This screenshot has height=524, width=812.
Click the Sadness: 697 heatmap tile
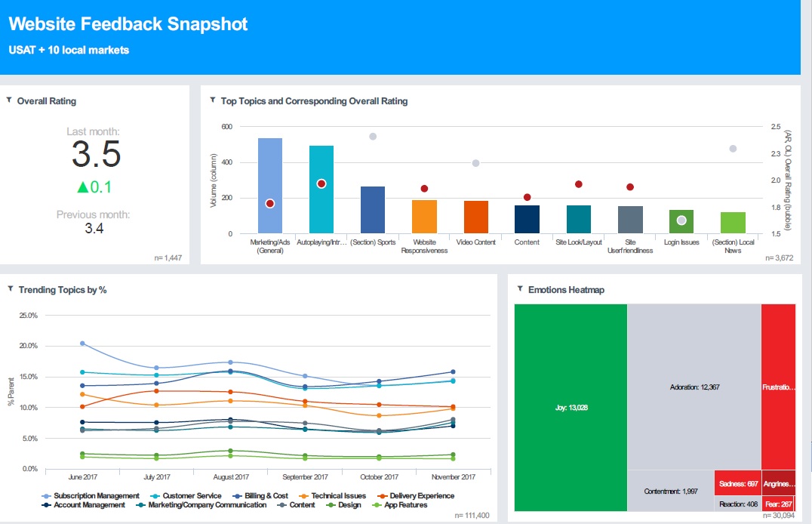click(x=738, y=483)
